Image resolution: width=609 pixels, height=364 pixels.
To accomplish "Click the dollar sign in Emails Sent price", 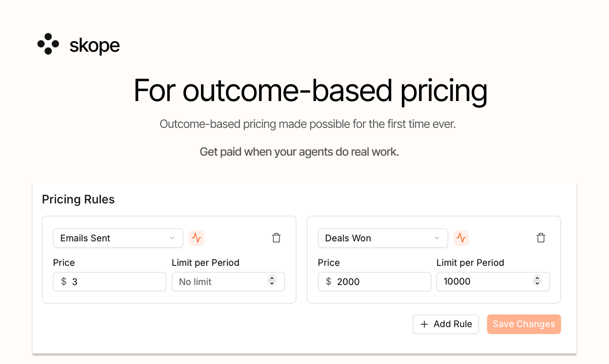I will 63,282.
